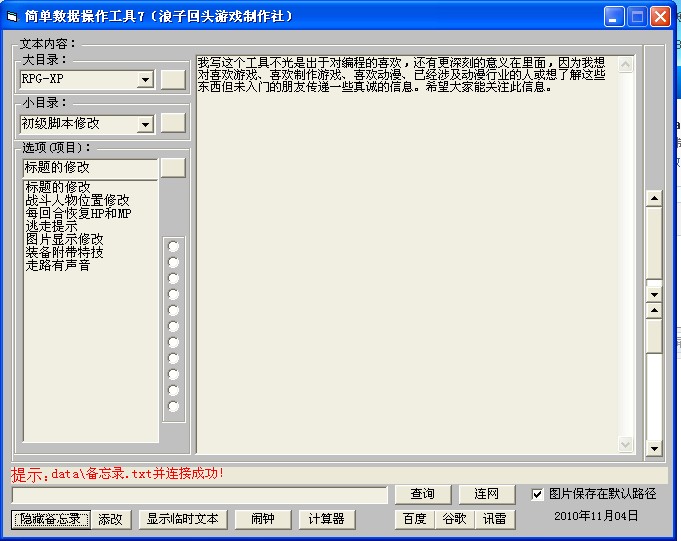Click the date text 2010年11月04日
This screenshot has height=541, width=681.
[596, 516]
